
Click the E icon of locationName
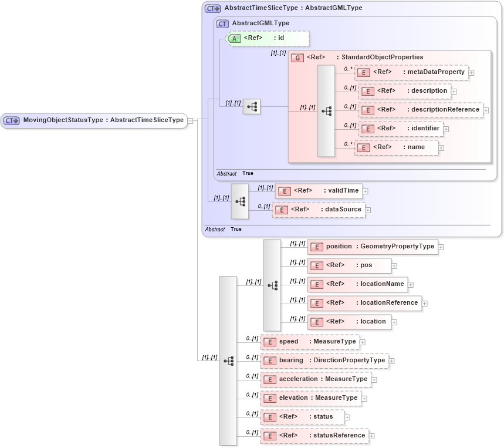point(317,285)
